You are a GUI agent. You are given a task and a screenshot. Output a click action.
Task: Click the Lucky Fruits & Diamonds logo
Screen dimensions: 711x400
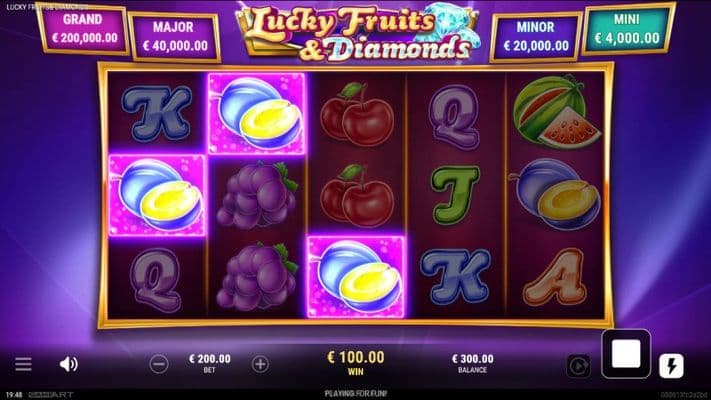[357, 33]
